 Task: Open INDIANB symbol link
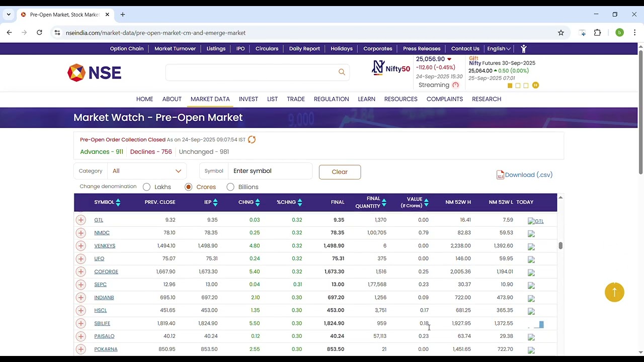coord(104,298)
